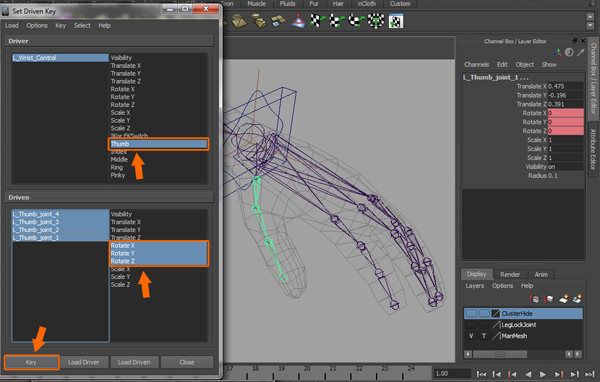Click the clock speed icon in Channel Box

click(x=569, y=52)
